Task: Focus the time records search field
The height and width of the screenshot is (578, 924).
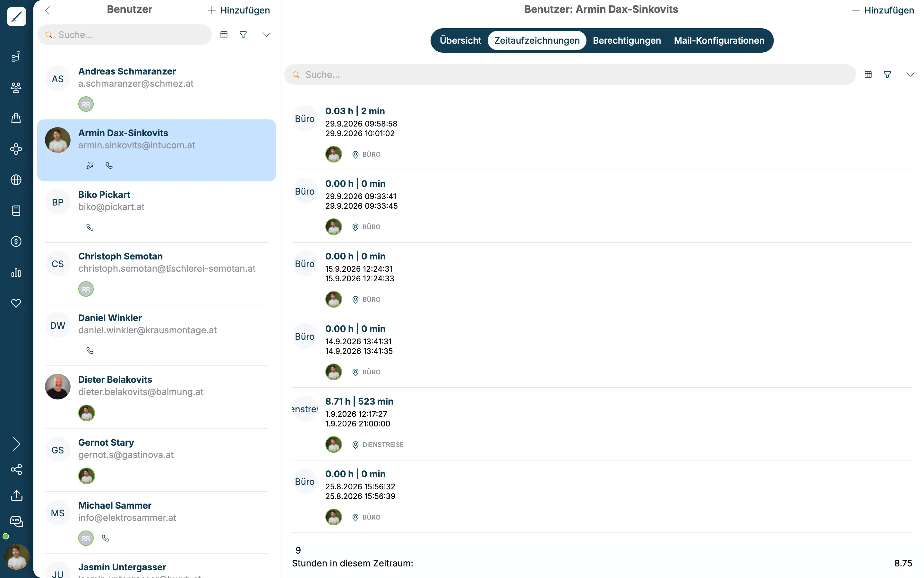Action: (x=570, y=74)
